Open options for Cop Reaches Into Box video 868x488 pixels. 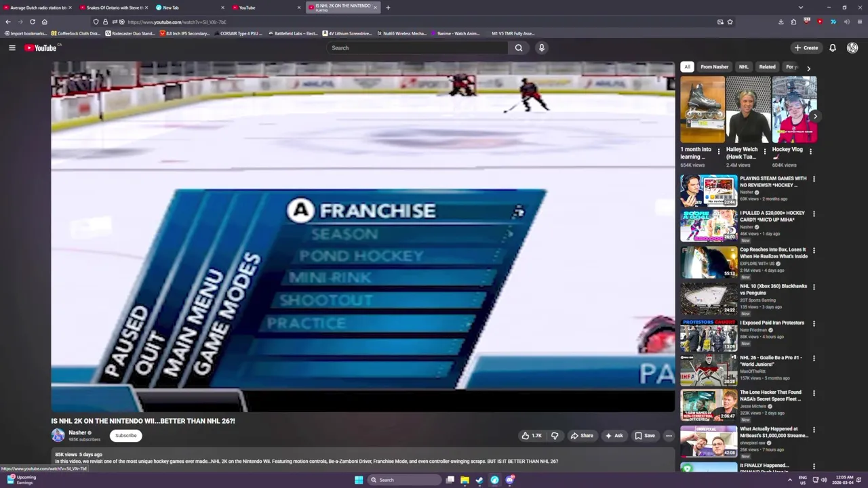pos(814,250)
